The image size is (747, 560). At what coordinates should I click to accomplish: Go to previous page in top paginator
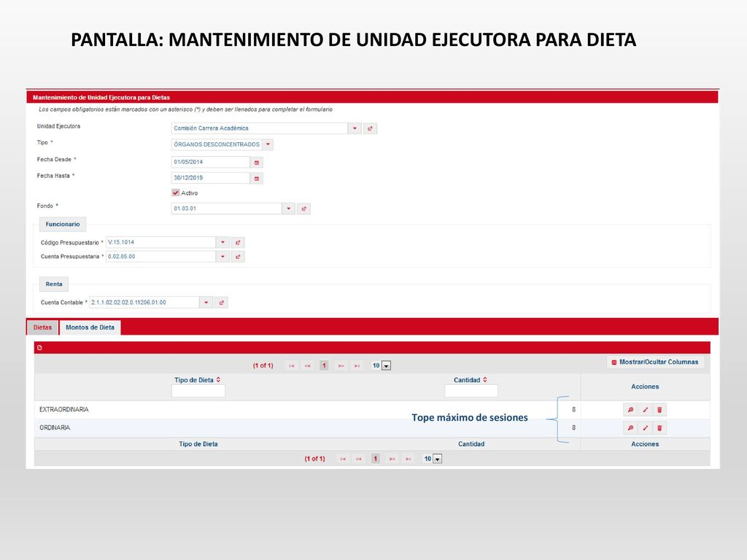pos(308,366)
